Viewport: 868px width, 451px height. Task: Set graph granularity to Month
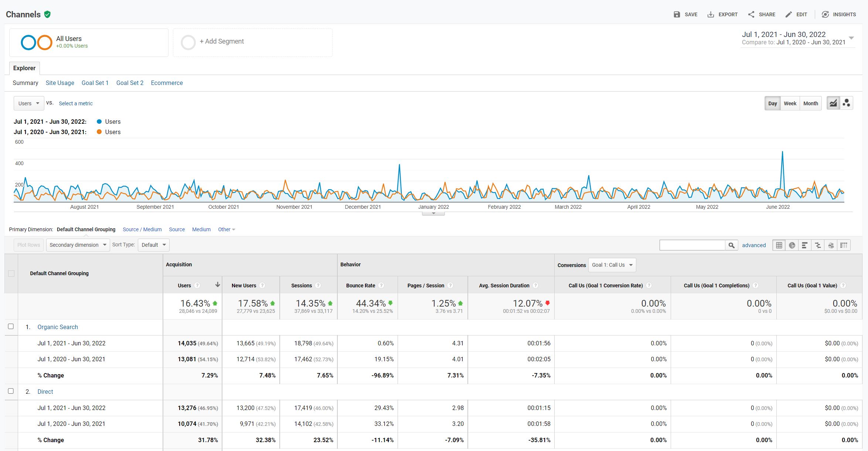(811, 103)
